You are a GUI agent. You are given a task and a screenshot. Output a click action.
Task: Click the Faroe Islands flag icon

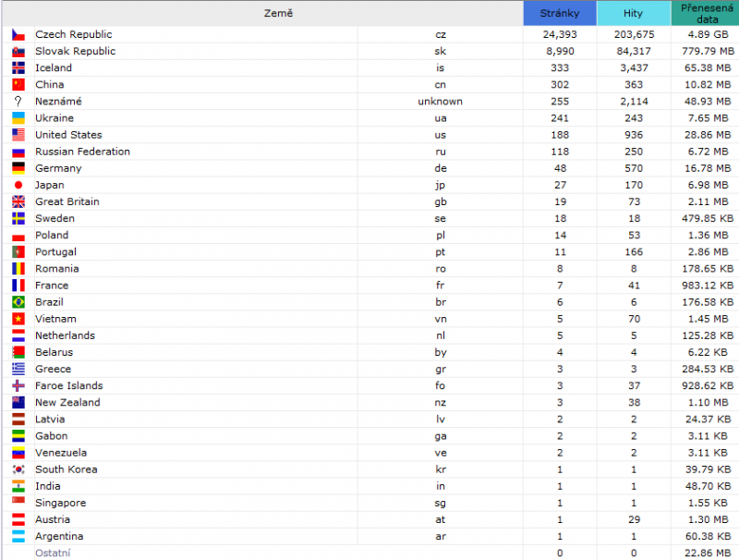coord(18,385)
